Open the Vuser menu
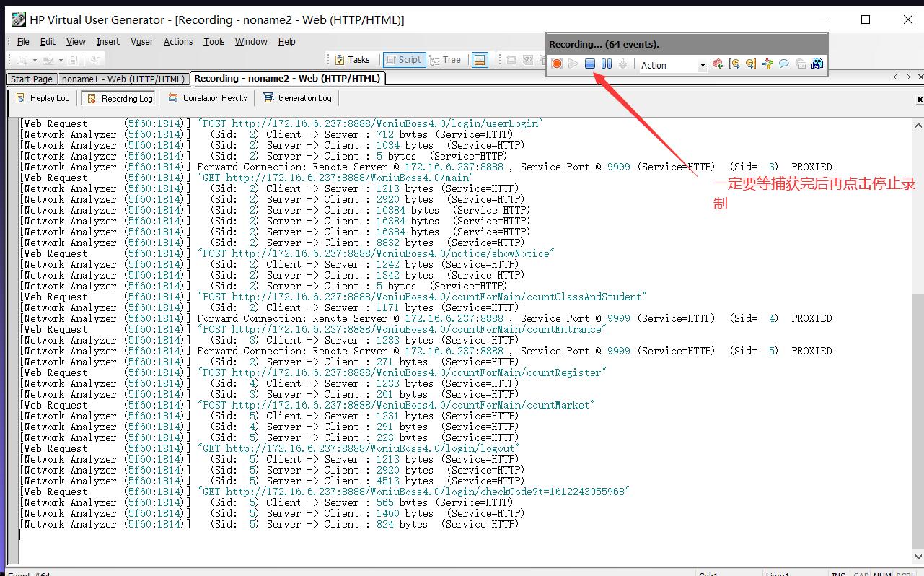Viewport: 924px width, 576px height. click(x=141, y=42)
